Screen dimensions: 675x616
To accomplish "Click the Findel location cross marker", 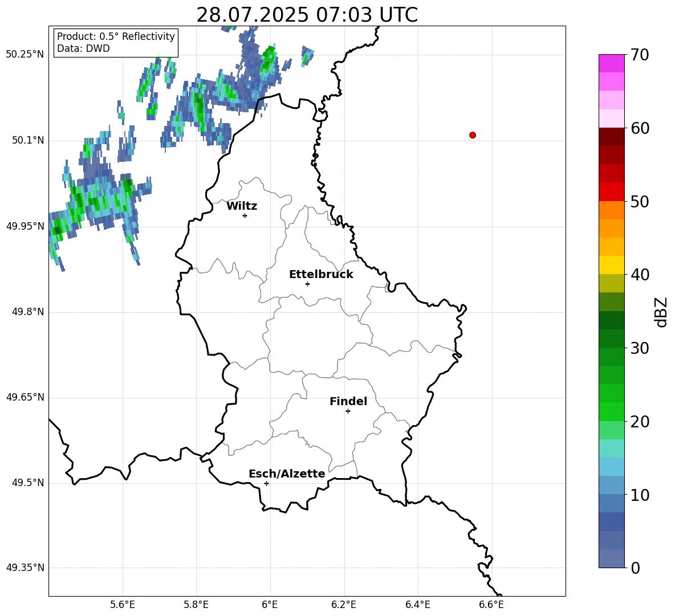I will point(348,411).
